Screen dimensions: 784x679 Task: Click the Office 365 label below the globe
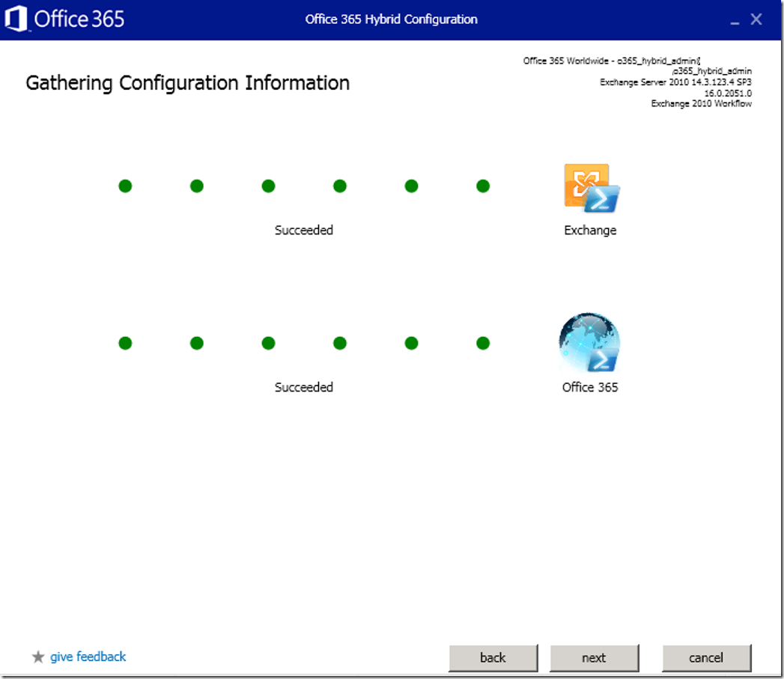point(590,387)
